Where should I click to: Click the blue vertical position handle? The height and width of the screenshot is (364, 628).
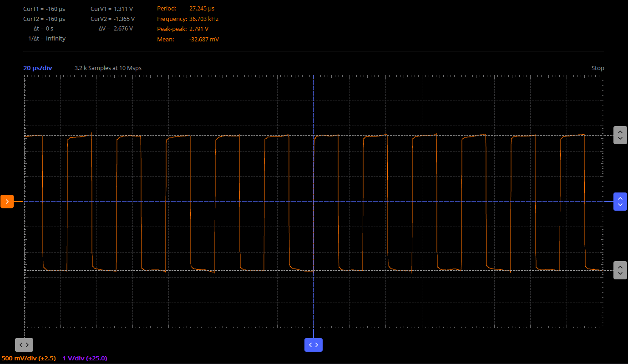pos(620,201)
